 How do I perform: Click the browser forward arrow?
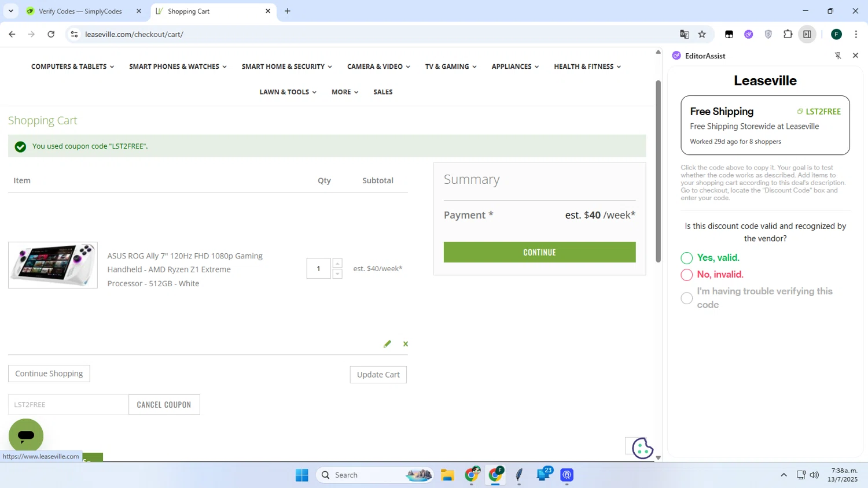pyautogui.click(x=31, y=34)
